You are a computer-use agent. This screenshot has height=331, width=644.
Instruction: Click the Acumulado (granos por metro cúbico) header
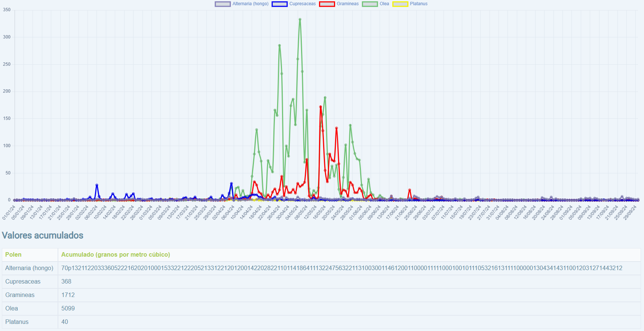pos(116,254)
